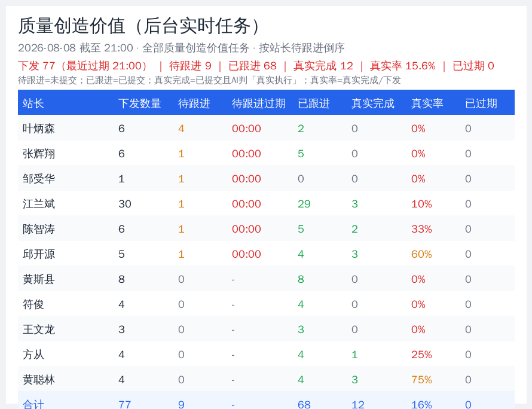
Task: Select the name 张辉翔
Action: pos(39,154)
